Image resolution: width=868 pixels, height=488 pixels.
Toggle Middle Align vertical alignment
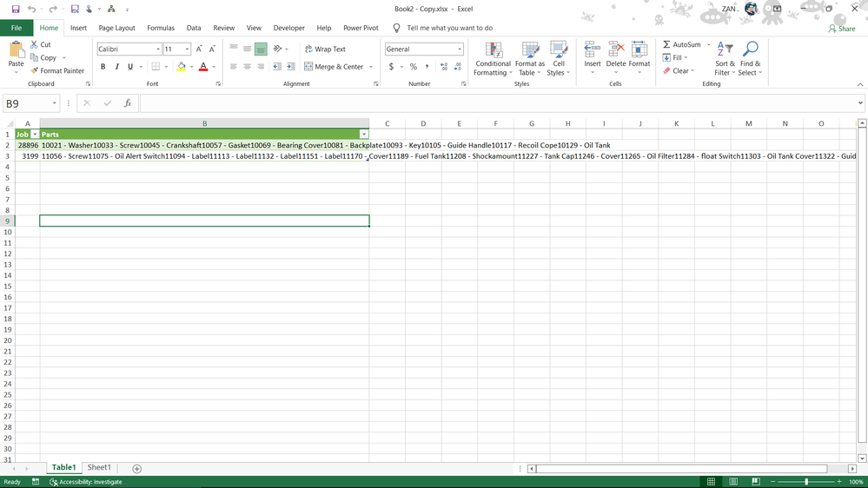tap(248, 49)
